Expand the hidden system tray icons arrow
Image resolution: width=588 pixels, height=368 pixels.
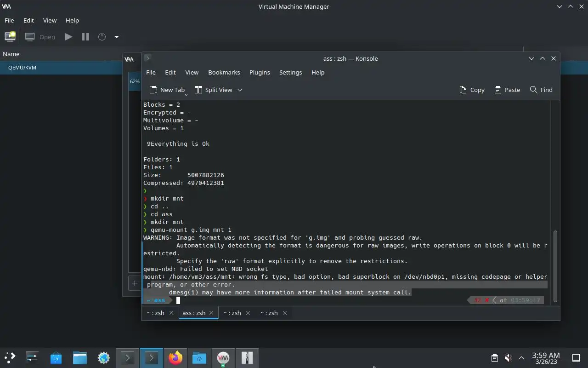coord(521,358)
